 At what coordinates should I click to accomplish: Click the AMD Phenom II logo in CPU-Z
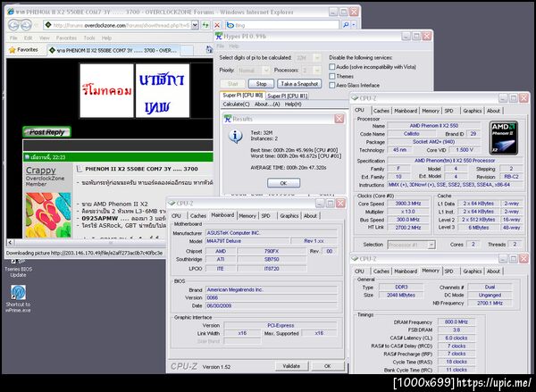[x=503, y=138]
